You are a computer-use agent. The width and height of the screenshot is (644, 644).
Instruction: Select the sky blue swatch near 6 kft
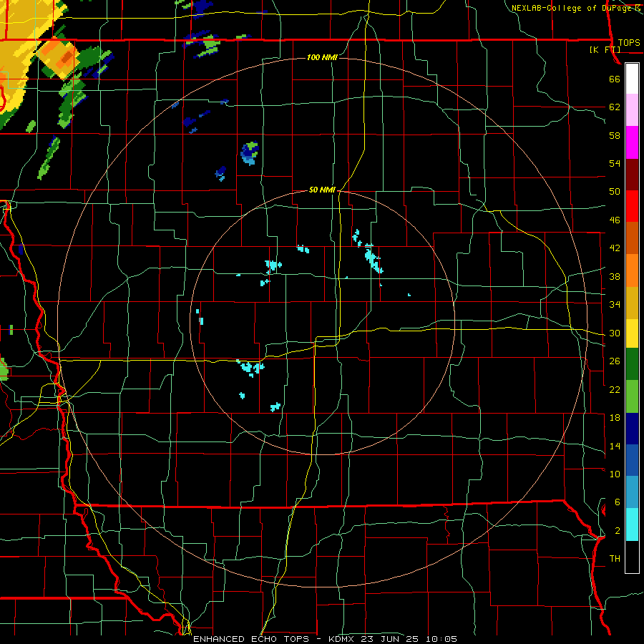632,492
